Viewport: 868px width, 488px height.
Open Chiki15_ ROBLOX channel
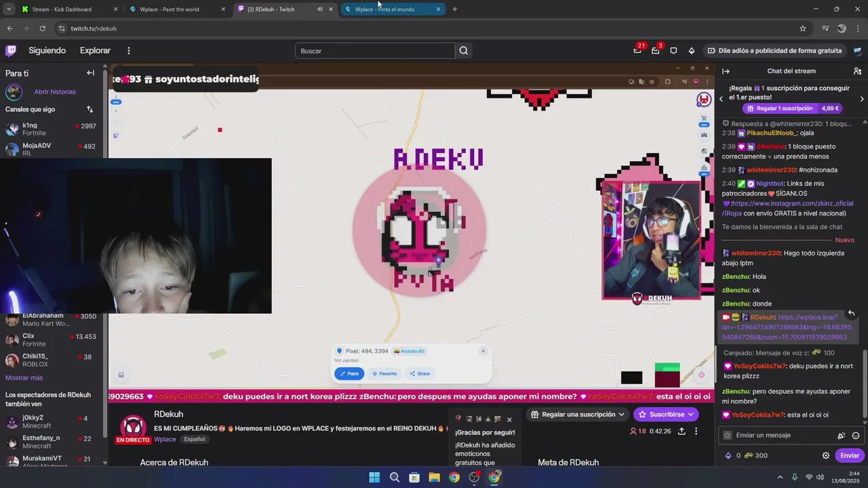pos(52,360)
